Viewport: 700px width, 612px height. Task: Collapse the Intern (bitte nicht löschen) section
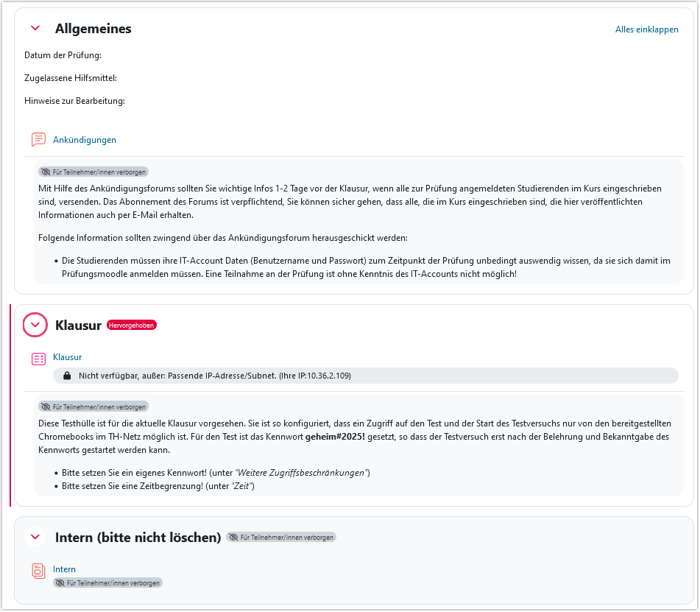[x=35, y=537]
